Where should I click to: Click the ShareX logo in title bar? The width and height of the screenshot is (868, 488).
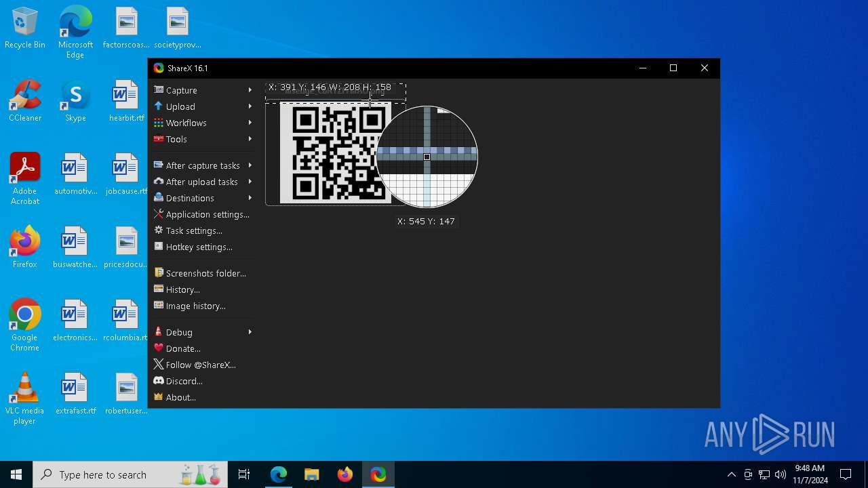point(159,68)
